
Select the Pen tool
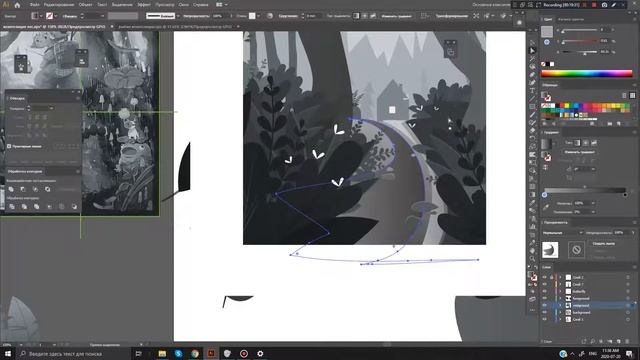point(532,75)
